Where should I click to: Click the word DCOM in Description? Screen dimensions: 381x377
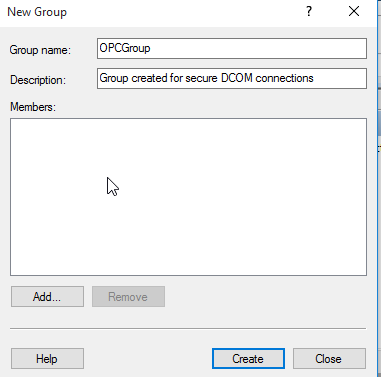(x=237, y=78)
